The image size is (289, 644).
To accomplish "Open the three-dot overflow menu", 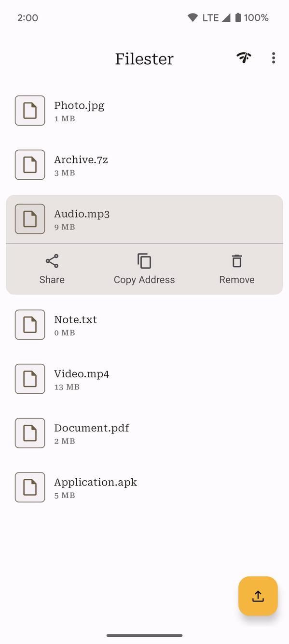I will pyautogui.click(x=273, y=57).
